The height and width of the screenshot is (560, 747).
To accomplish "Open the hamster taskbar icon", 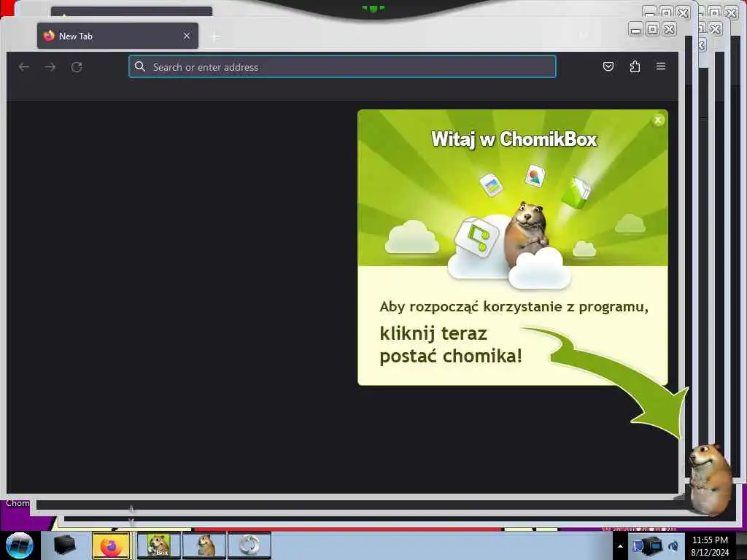I will pyautogui.click(x=205, y=545).
